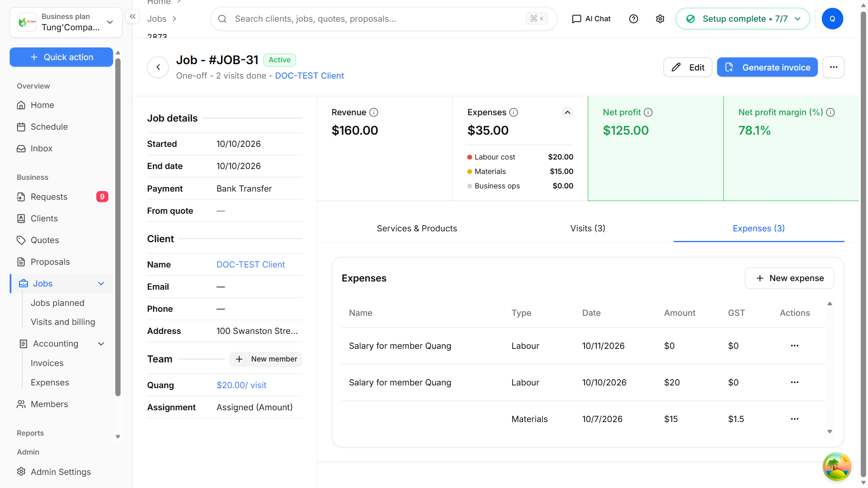
Task: Collapse the Jobs sidebar section
Action: point(101,284)
